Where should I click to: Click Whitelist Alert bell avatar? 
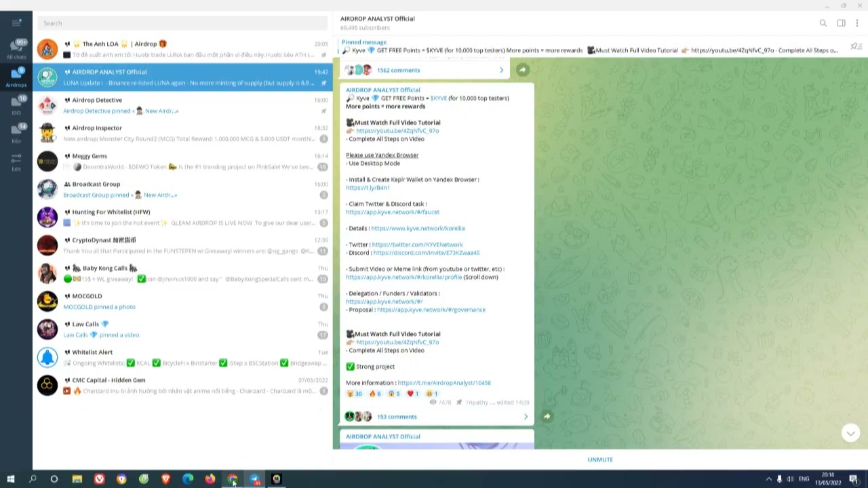coord(47,357)
